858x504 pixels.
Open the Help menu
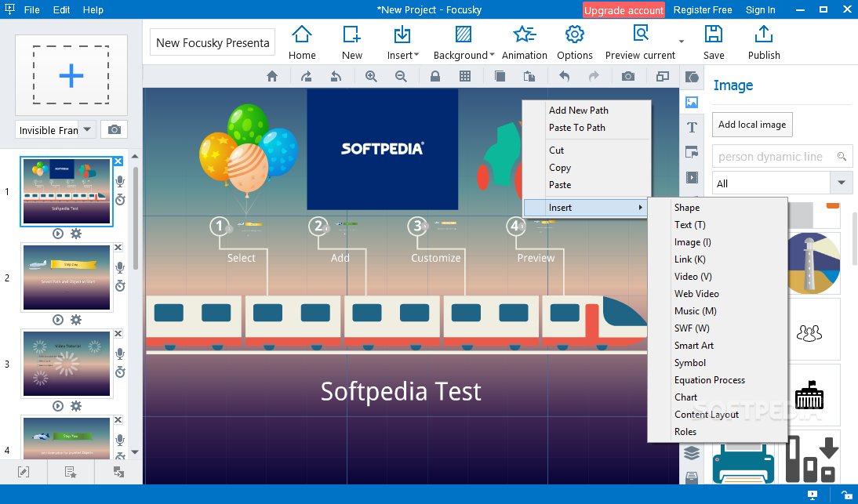(x=93, y=10)
